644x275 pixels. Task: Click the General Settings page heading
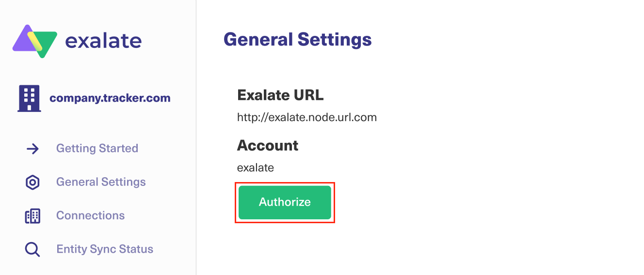pyautogui.click(x=297, y=39)
